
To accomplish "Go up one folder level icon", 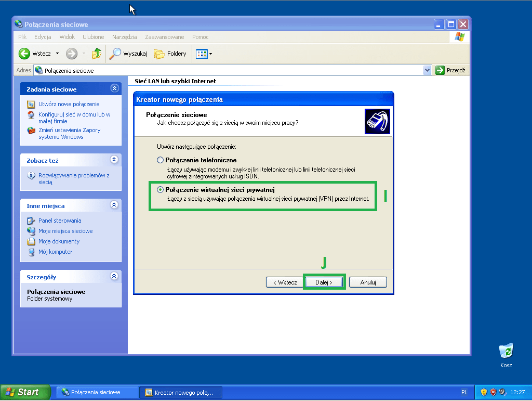I will click(97, 54).
